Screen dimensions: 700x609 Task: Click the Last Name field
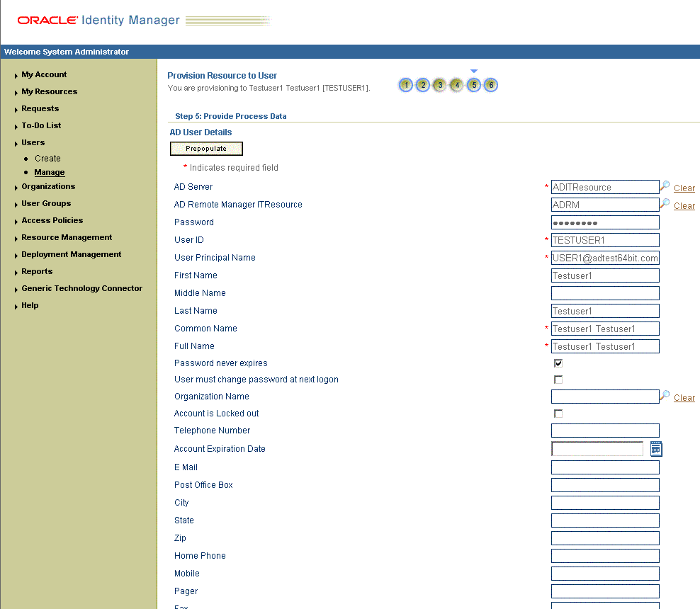pyautogui.click(x=605, y=311)
